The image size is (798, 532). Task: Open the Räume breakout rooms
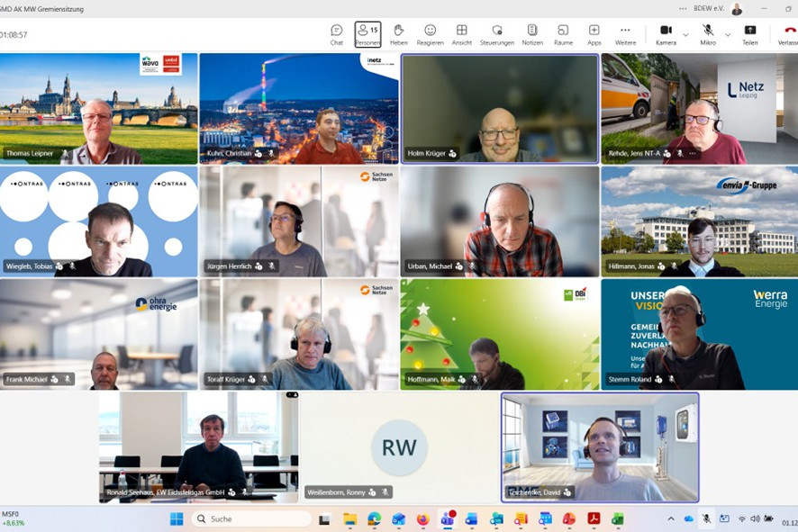click(x=563, y=34)
